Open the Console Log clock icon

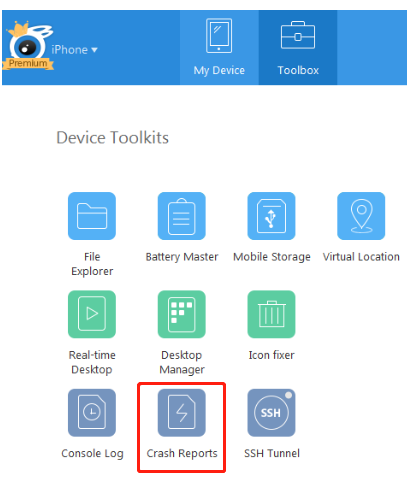[92, 413]
